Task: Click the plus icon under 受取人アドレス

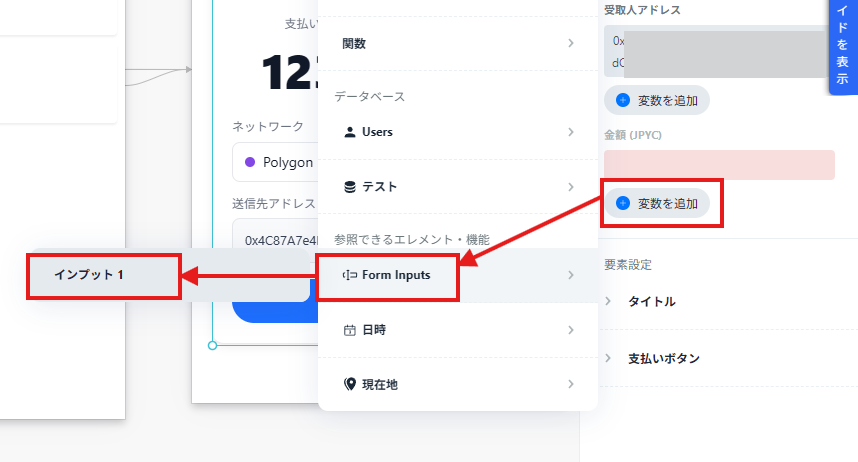Action: point(623,100)
